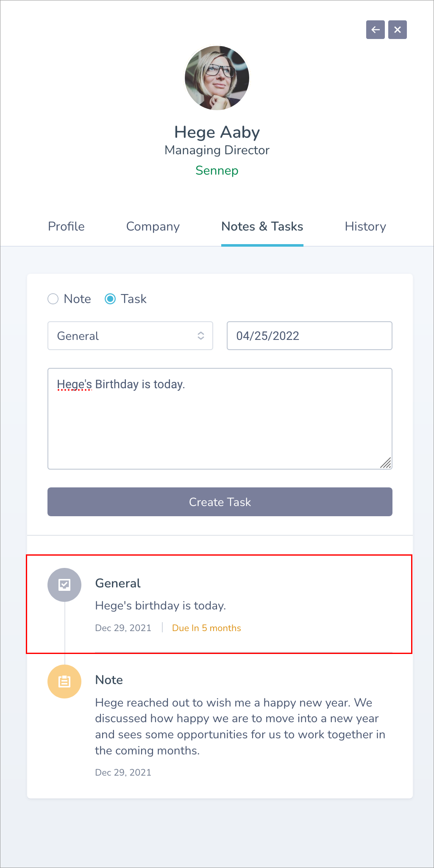Select the Note radio button
434x868 pixels.
coord(53,299)
